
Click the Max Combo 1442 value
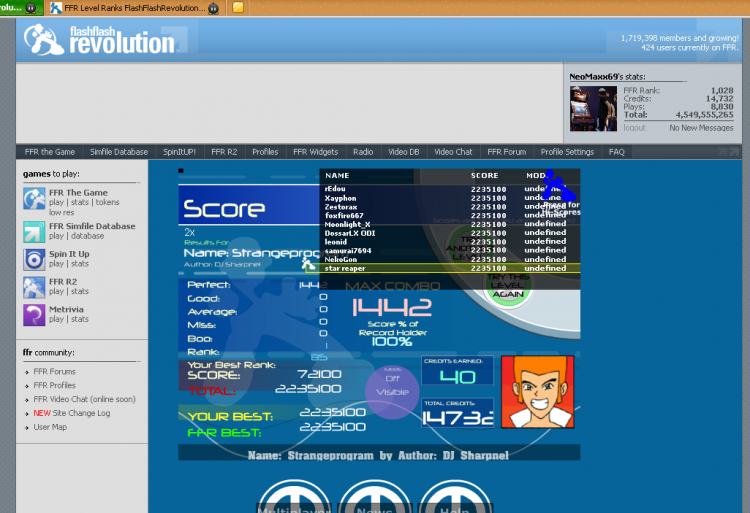(392, 307)
